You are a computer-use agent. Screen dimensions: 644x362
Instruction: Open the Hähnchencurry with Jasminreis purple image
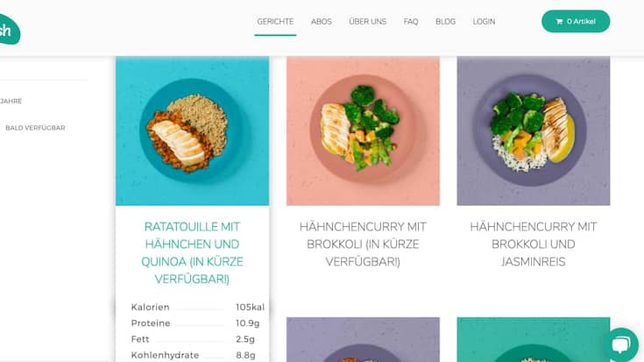pos(534,131)
